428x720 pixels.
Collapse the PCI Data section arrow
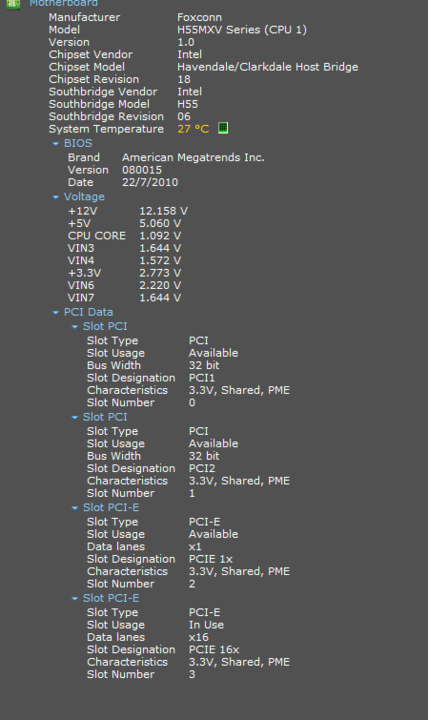(56, 313)
